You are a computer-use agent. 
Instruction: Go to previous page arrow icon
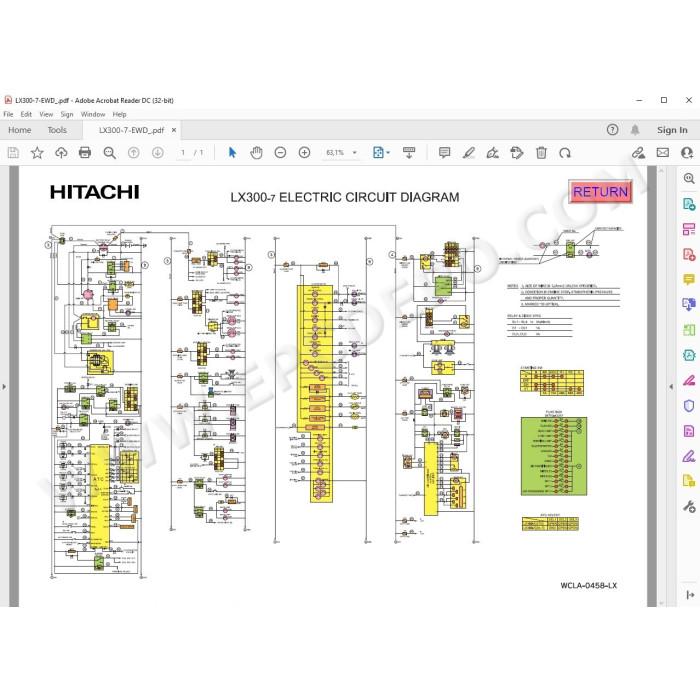tap(133, 153)
